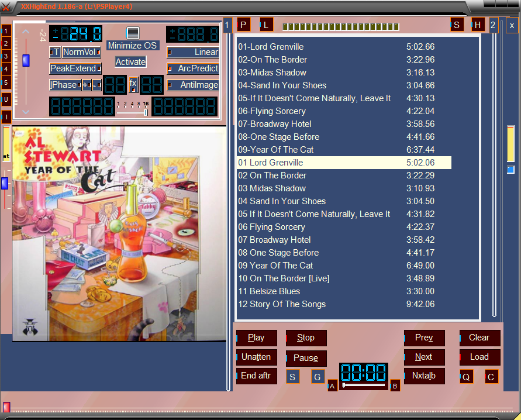Select preset 5 in the left sidebar

[x=6, y=82]
